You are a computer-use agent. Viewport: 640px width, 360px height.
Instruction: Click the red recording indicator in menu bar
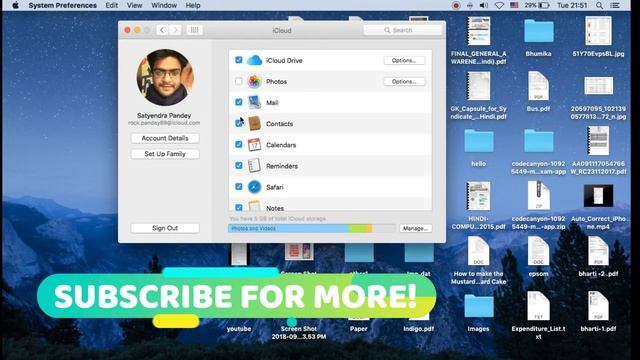pos(456,5)
